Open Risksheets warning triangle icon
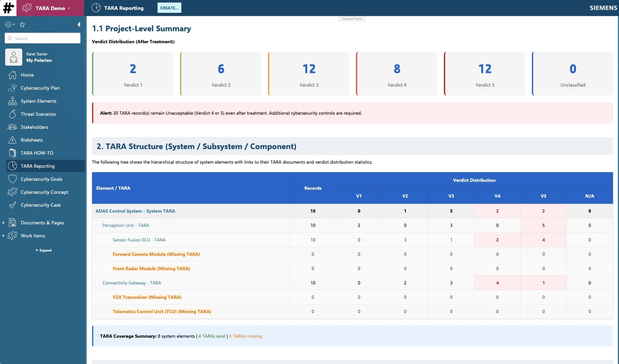Viewport: 619px width, 364px height. click(x=12, y=140)
